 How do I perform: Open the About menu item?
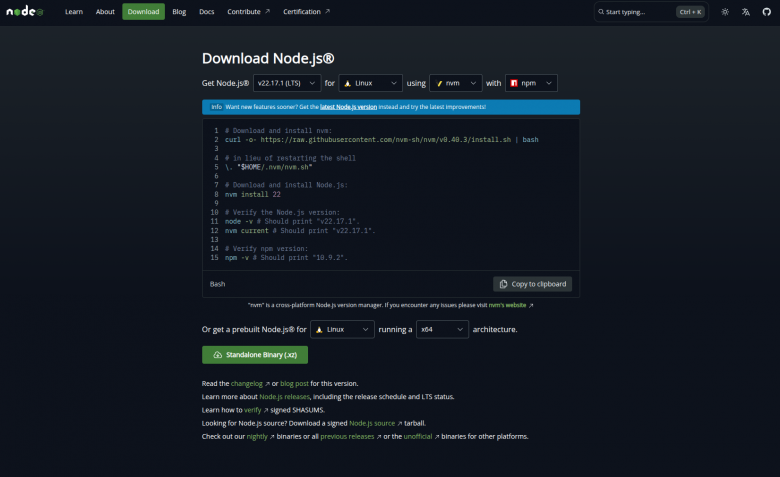pos(105,11)
